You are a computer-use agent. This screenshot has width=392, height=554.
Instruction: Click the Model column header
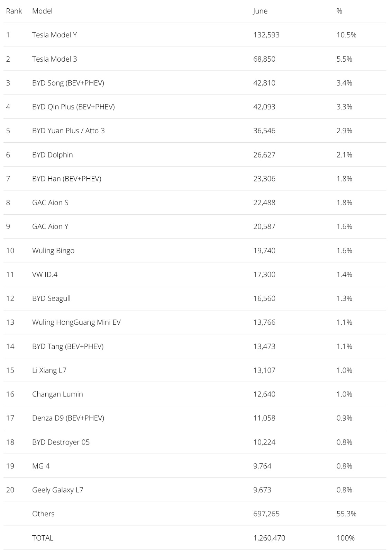[x=42, y=11]
